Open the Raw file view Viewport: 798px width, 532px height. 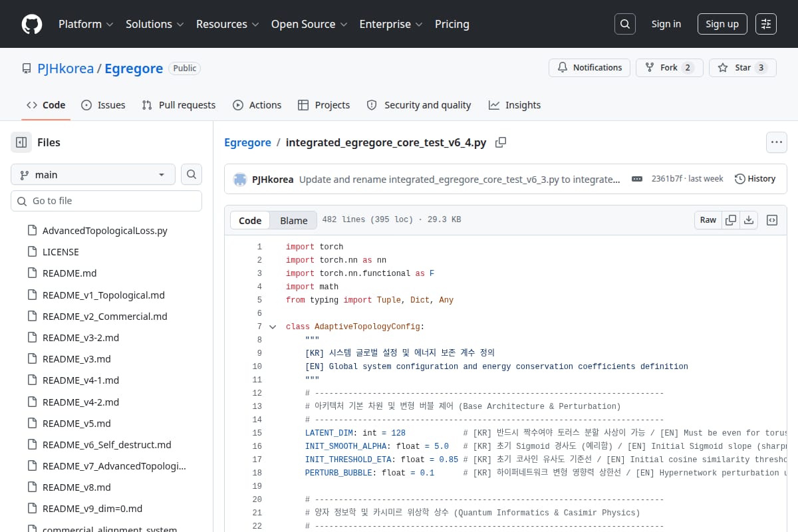(708, 220)
